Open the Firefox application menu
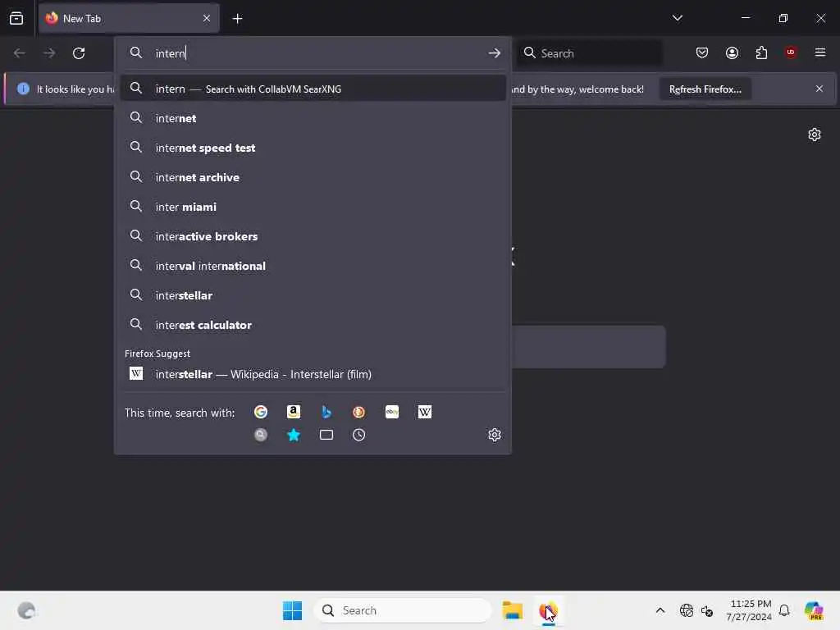Viewport: 840px width, 630px height. pos(820,52)
